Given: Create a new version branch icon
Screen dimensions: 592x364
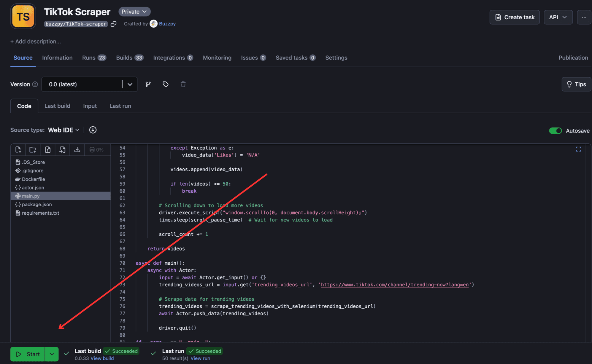Looking at the screenshot, I should (x=148, y=84).
